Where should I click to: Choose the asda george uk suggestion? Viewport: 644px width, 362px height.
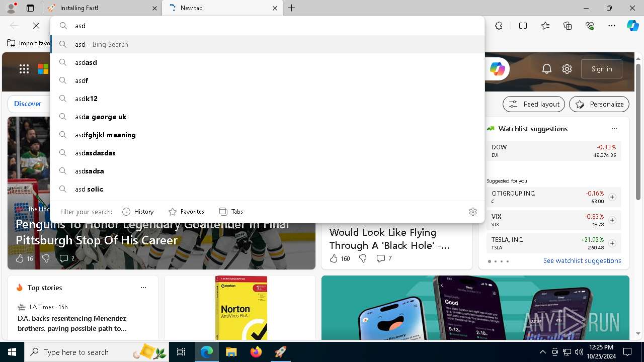(x=267, y=117)
